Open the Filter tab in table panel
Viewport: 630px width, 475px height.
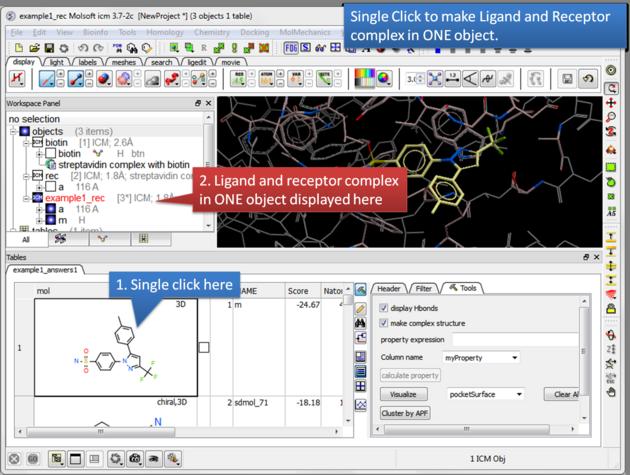[x=423, y=288]
